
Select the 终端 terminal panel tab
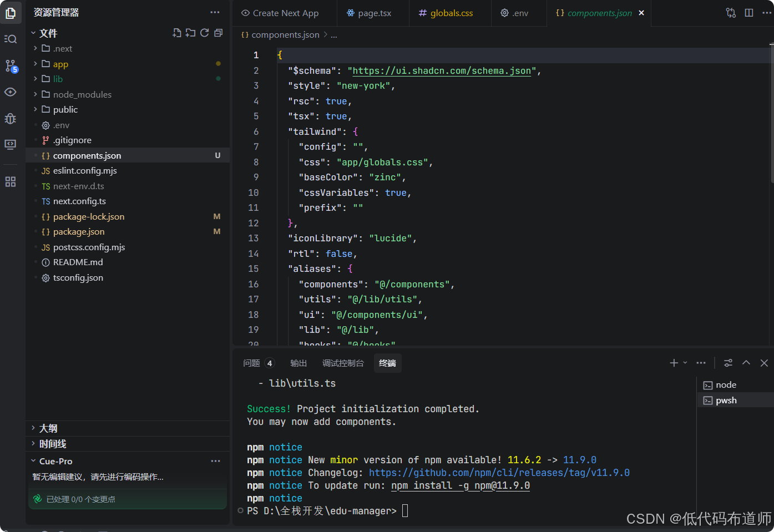pos(387,363)
